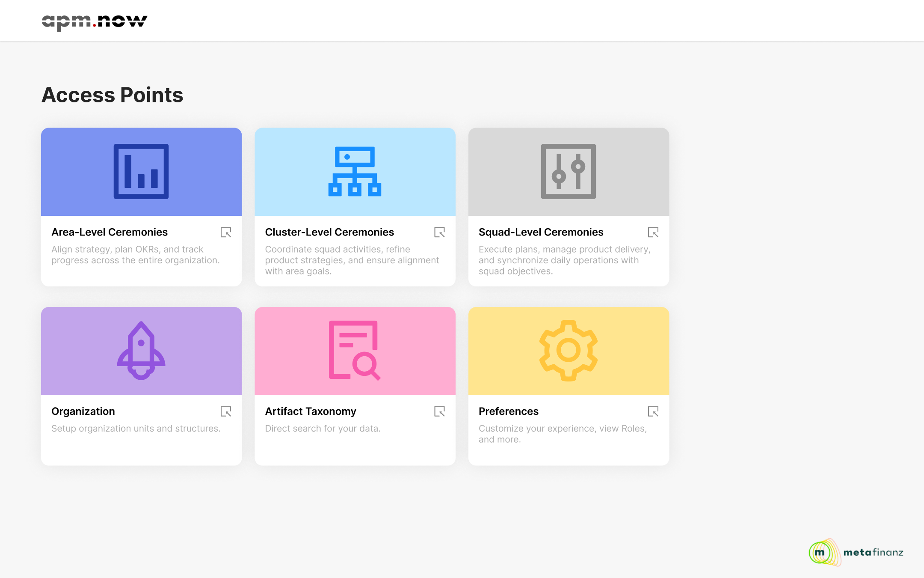Open Cluster-Level Ceremonies via its arrow icon
This screenshot has width=924, height=578.
click(439, 232)
